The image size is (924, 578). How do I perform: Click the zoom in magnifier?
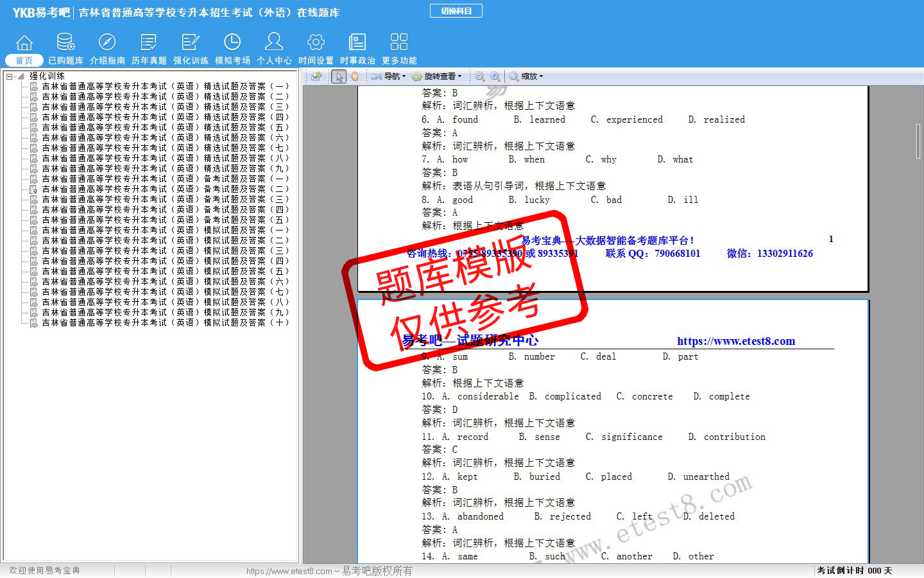[x=495, y=76]
